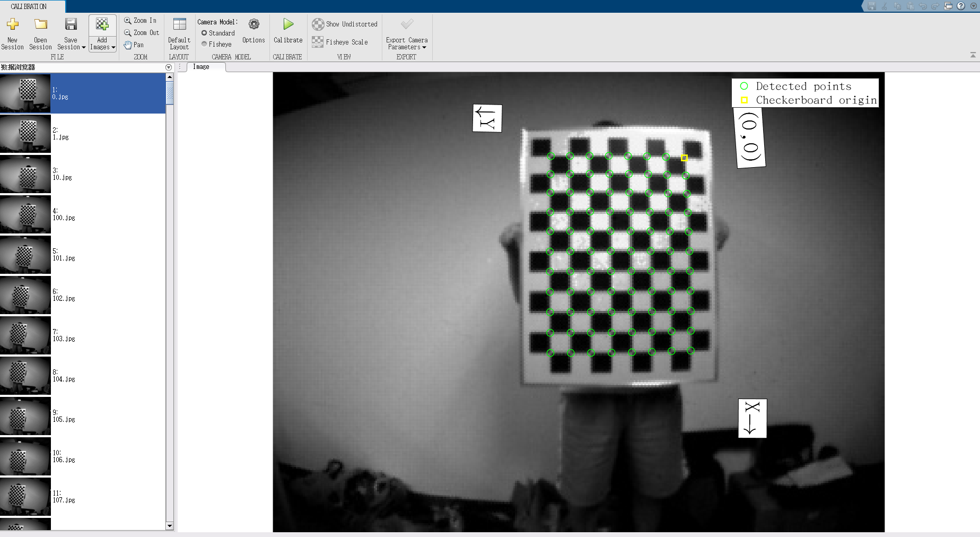Restore the Default Layout

179,33
